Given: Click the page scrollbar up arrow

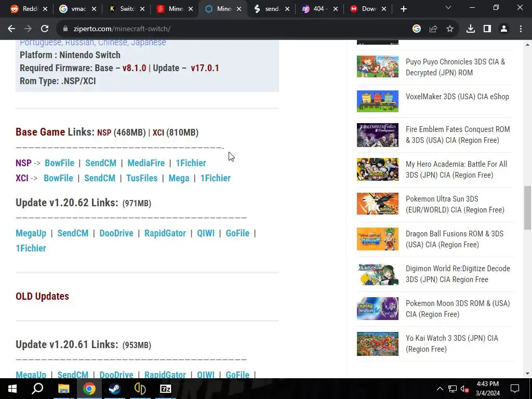Looking at the screenshot, I should point(528,45).
